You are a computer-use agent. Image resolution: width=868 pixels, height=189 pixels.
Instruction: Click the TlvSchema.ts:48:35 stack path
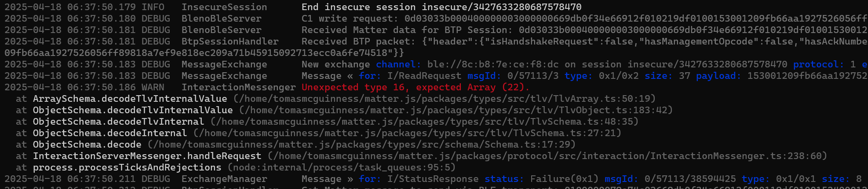point(424,122)
